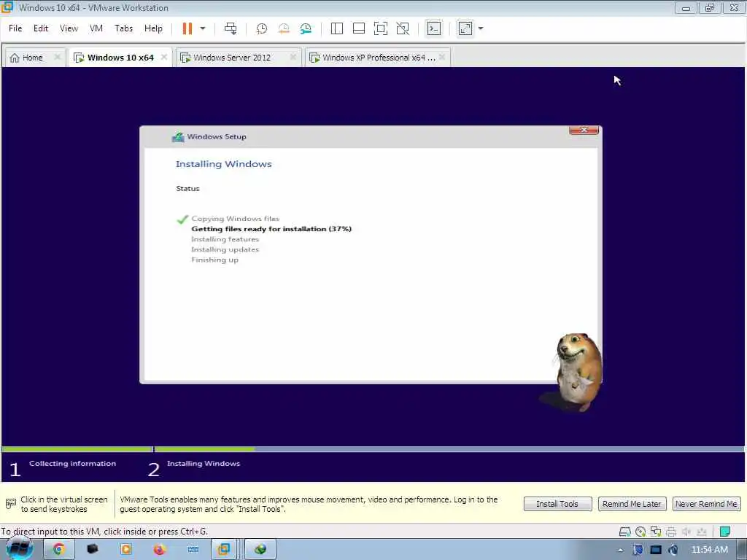This screenshot has height=560, width=747.
Task: Open the File menu
Action: click(x=15, y=28)
